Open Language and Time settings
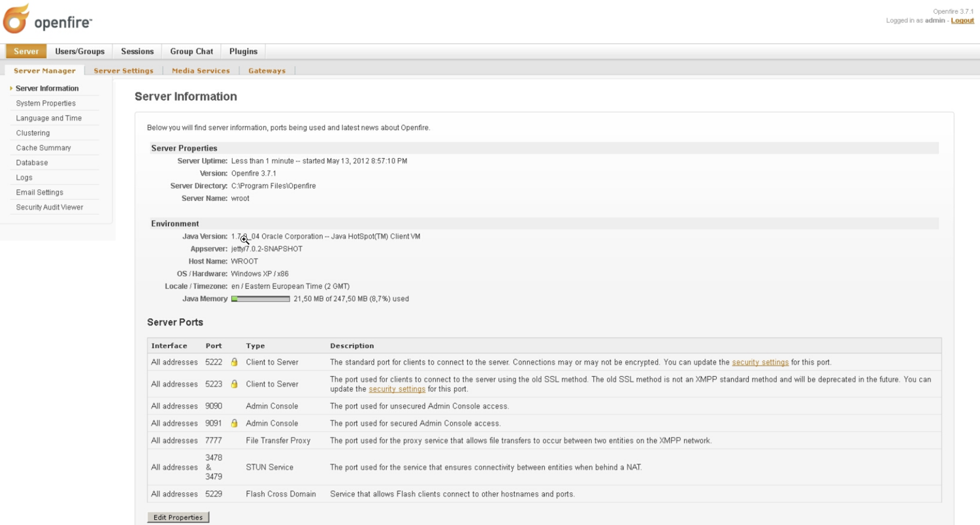The width and height of the screenshot is (980, 525). (x=49, y=118)
